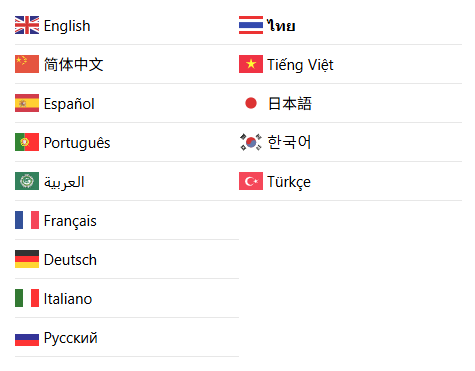Select Tiếng Việt language
Viewport: 475px width, 371px height.
click(x=350, y=64)
